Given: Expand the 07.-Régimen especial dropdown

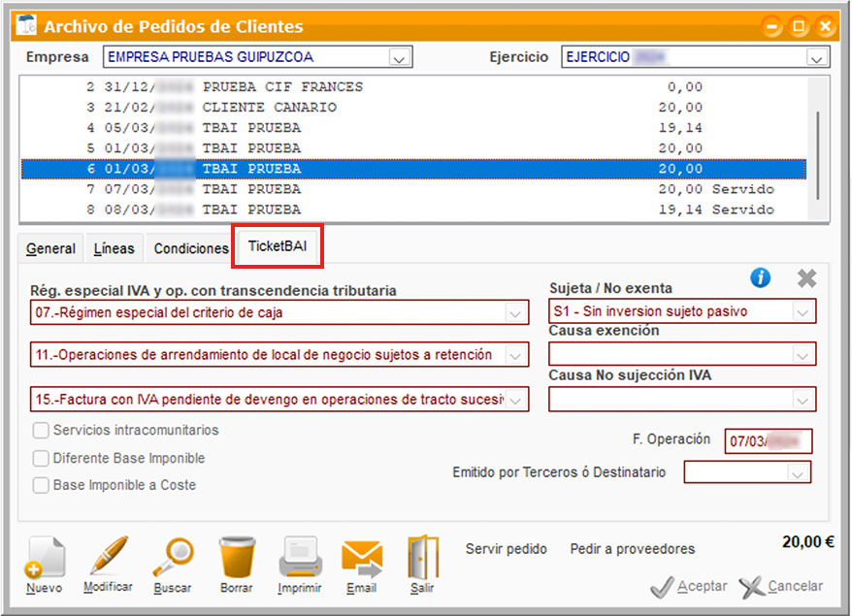Looking at the screenshot, I should (x=515, y=313).
